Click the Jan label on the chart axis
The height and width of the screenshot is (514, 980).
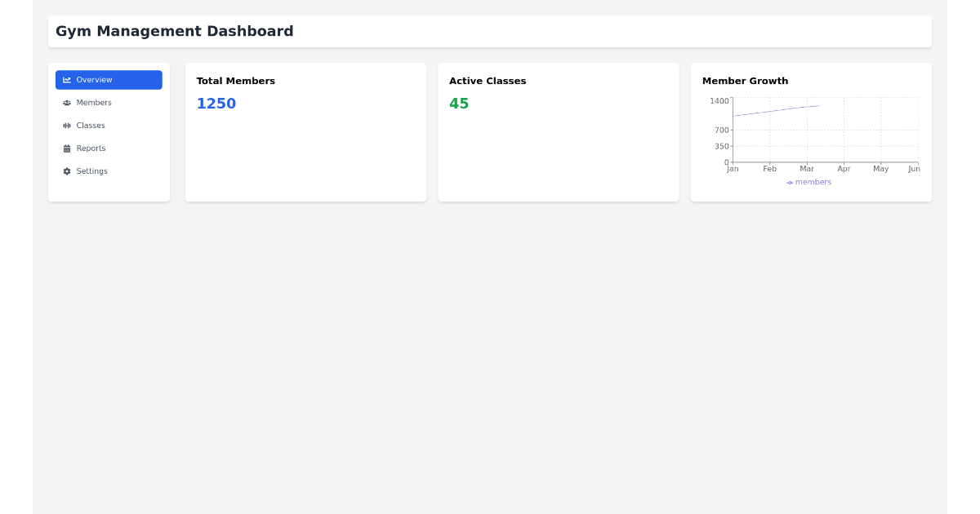tap(733, 169)
